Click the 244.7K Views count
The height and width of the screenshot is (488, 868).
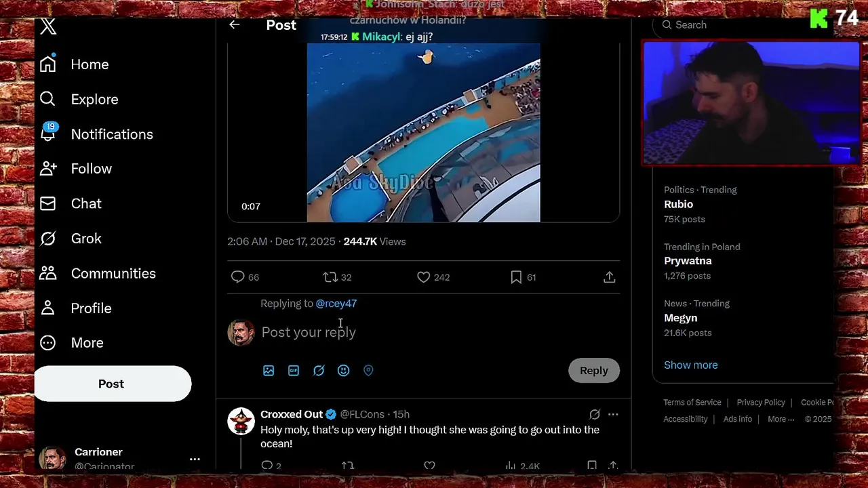click(374, 241)
